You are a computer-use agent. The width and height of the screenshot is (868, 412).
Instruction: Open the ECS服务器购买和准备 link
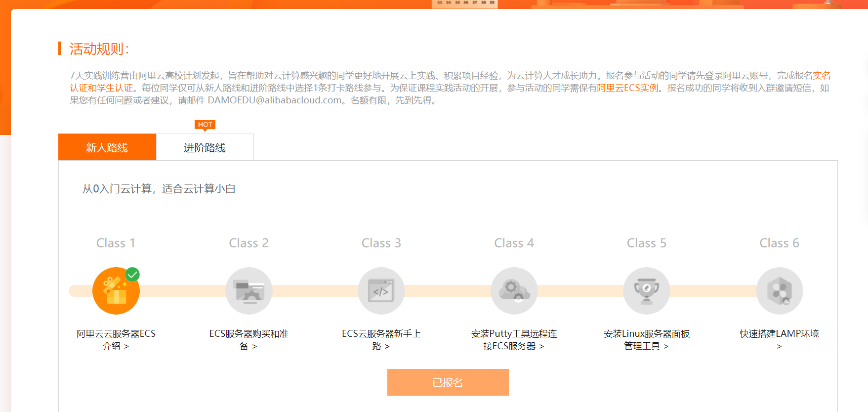pos(249,340)
